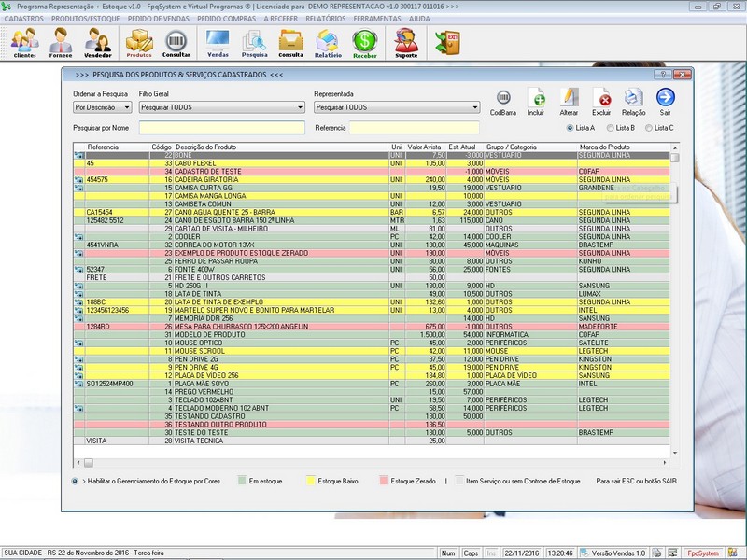
Task: Open the Filtro Geral dropdown
Action: pyautogui.click(x=300, y=107)
